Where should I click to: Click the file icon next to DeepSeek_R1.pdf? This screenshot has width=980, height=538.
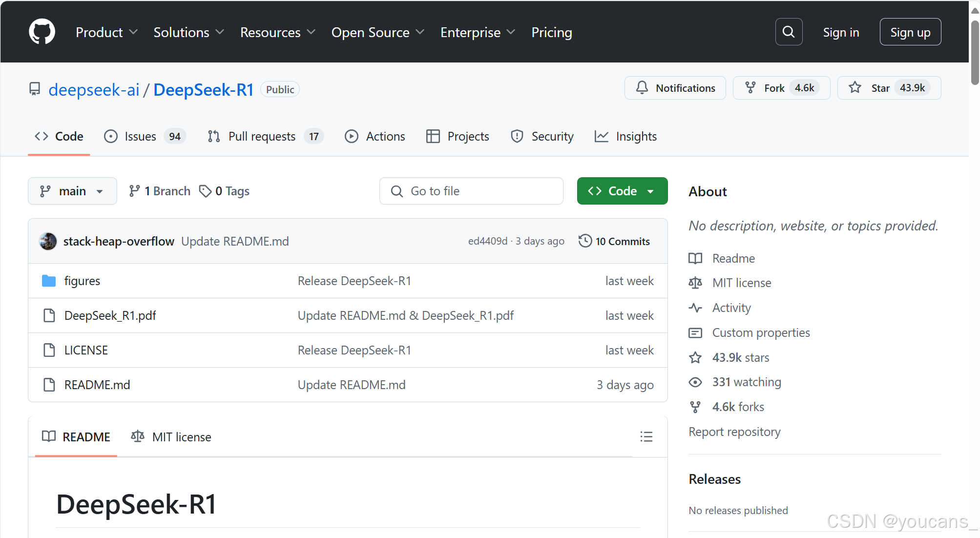[49, 315]
